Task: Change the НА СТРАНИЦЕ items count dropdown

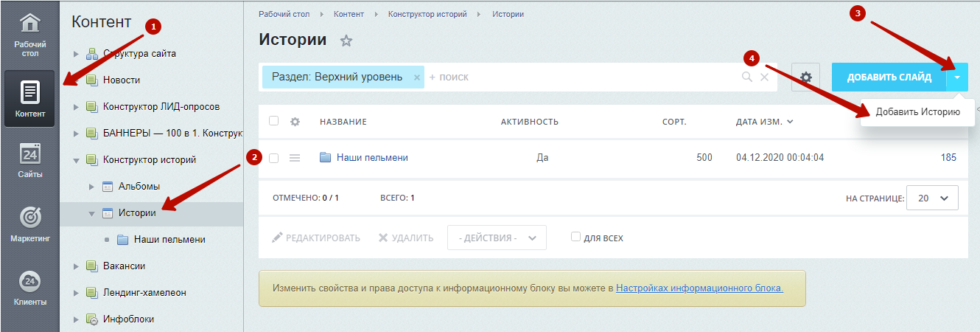Action: 933,198
